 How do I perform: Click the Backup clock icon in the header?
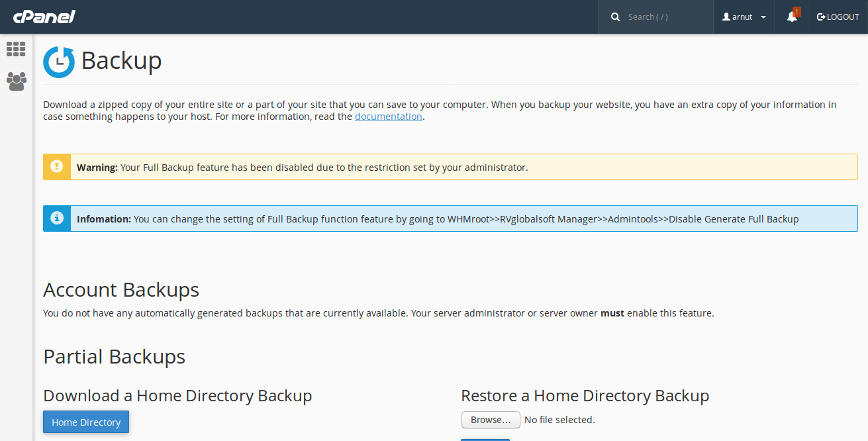click(x=58, y=61)
